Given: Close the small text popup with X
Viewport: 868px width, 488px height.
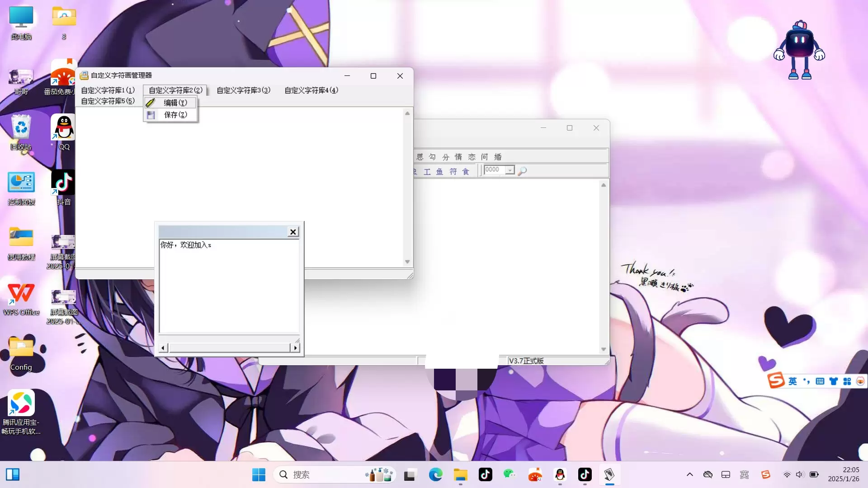Looking at the screenshot, I should [x=293, y=232].
